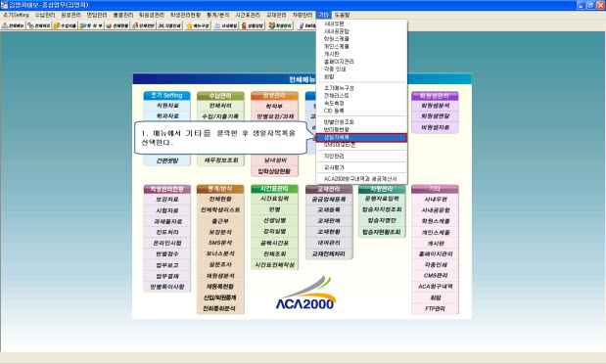606x364 pixels.
Task: Click ACA청구내역 tile in 기타 panel
Action: (x=435, y=287)
